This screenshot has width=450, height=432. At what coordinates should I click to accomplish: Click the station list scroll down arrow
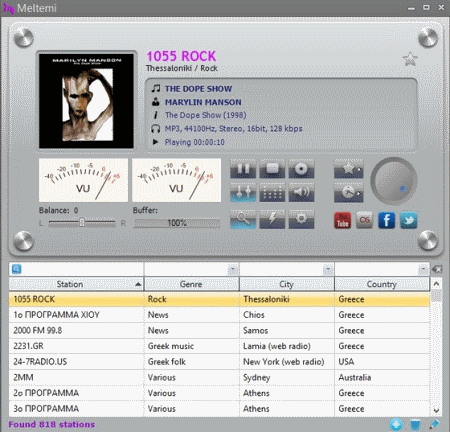[436, 410]
